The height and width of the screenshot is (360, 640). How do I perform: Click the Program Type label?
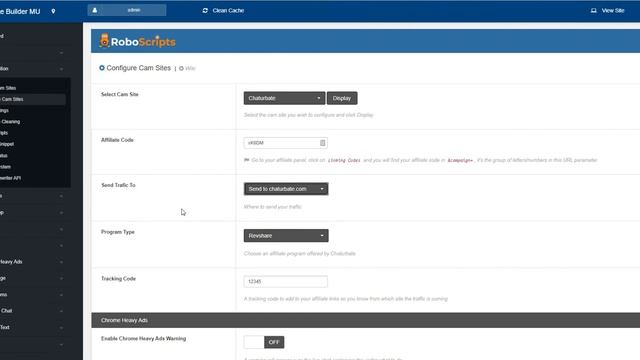pos(118,232)
